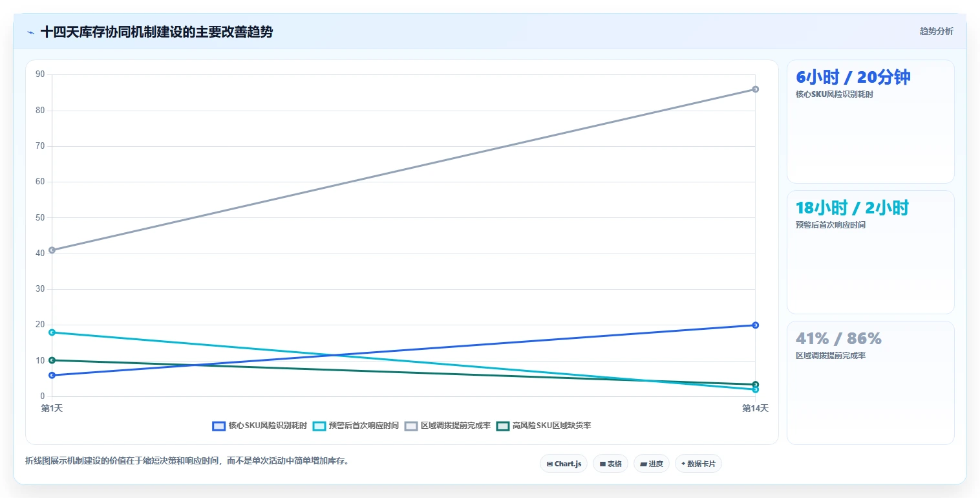980x498 pixels.
Task: Click the 区域调拨提前完成率 card caption
Action: pos(831,356)
